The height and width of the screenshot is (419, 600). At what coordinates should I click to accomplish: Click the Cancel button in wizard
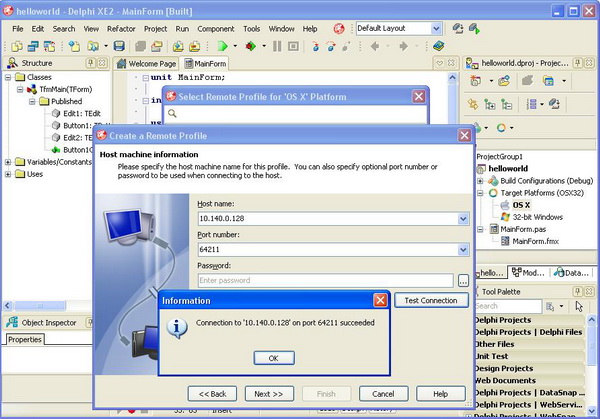383,394
